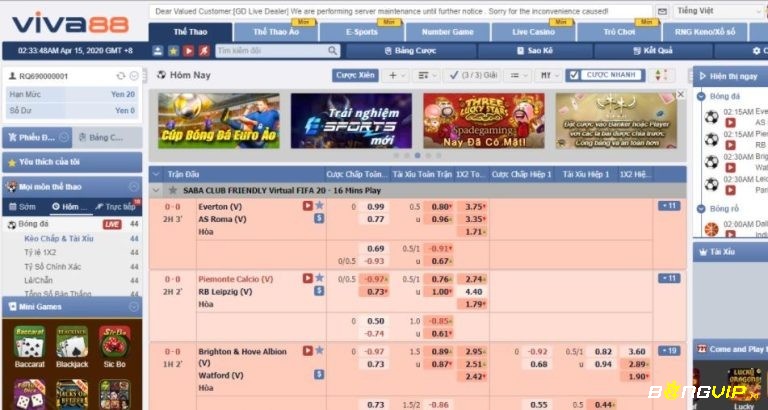Open the envelope messages icon
Image resolution: width=768 pixels, height=410 pixels.
(662, 11)
